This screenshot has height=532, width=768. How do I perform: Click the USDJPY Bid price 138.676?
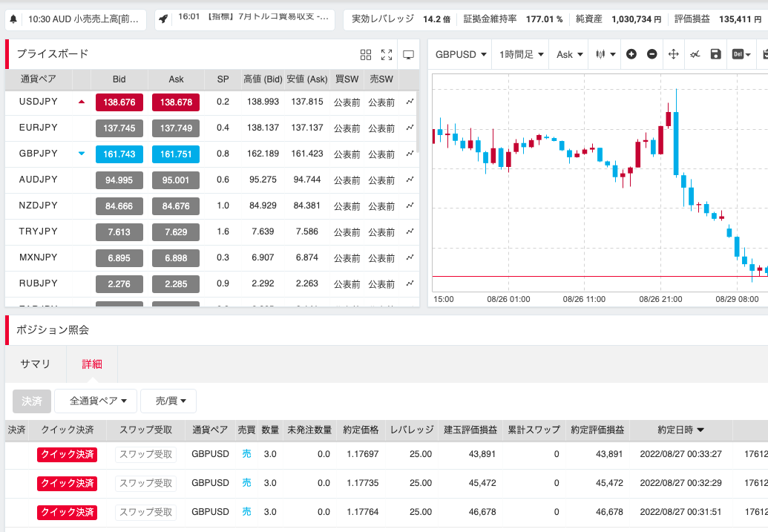(x=119, y=102)
